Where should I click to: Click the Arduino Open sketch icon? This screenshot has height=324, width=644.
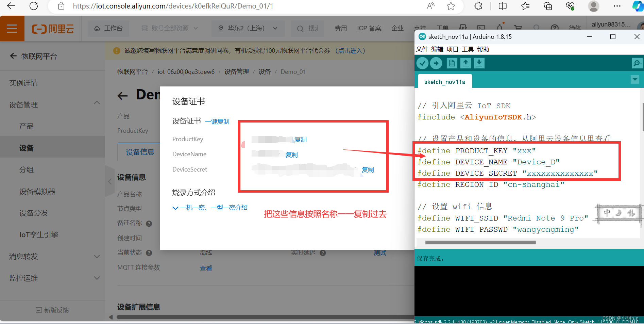click(465, 63)
